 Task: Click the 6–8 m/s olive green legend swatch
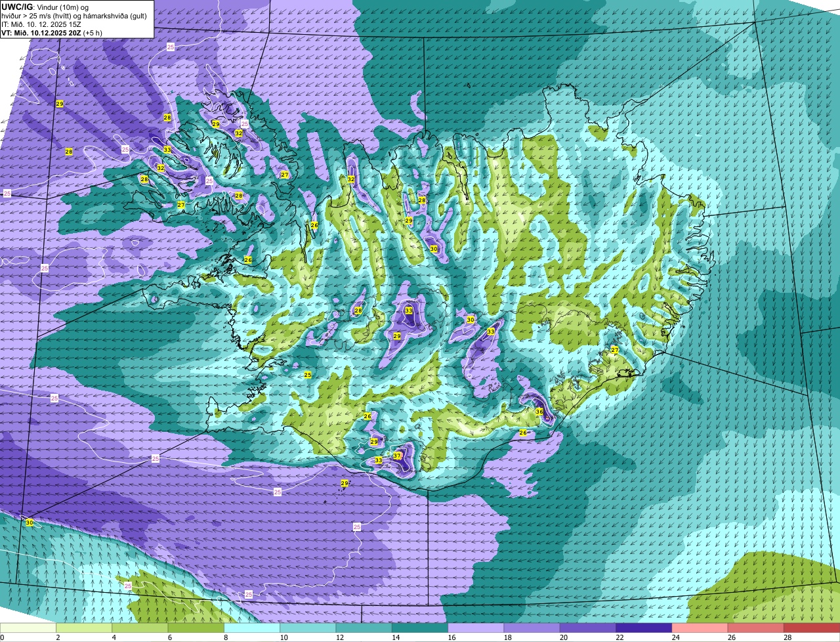[198, 628]
